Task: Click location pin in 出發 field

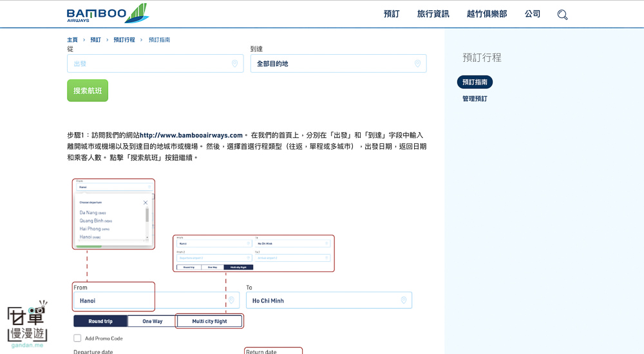Action: pos(234,63)
